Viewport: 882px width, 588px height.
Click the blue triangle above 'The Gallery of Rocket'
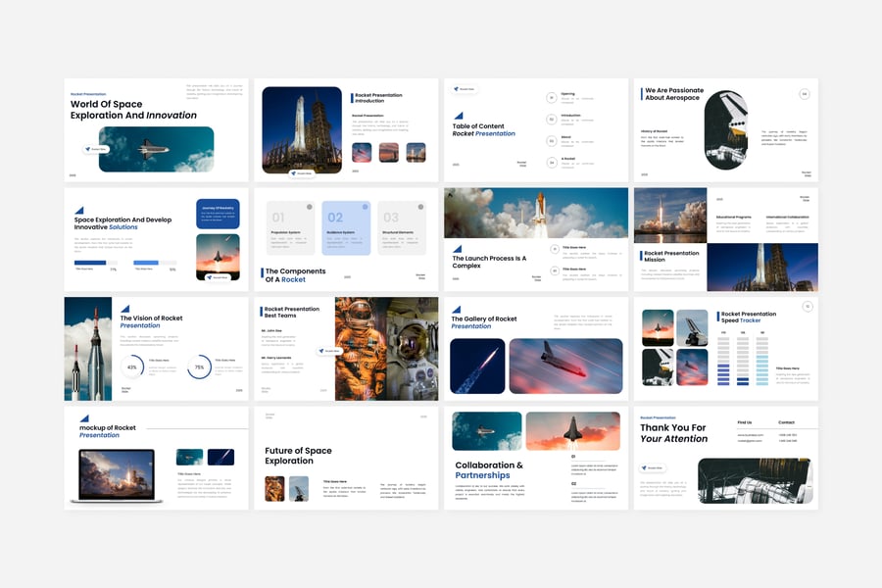click(455, 306)
